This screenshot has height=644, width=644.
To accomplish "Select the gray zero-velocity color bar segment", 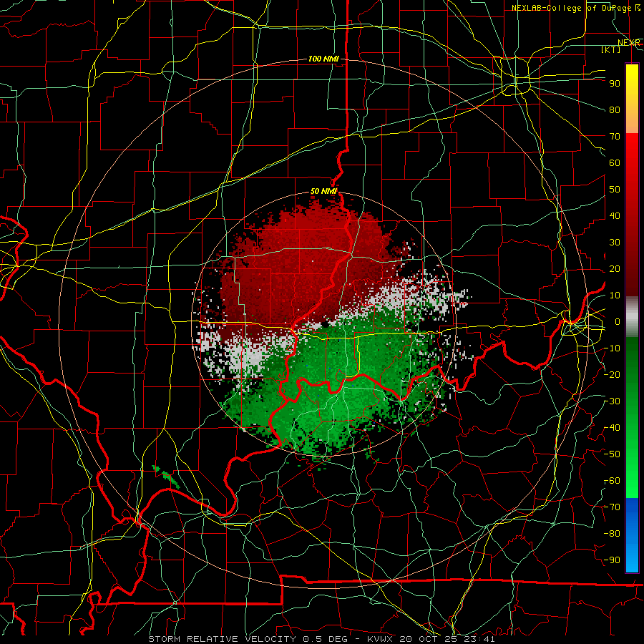I will tap(632, 317).
